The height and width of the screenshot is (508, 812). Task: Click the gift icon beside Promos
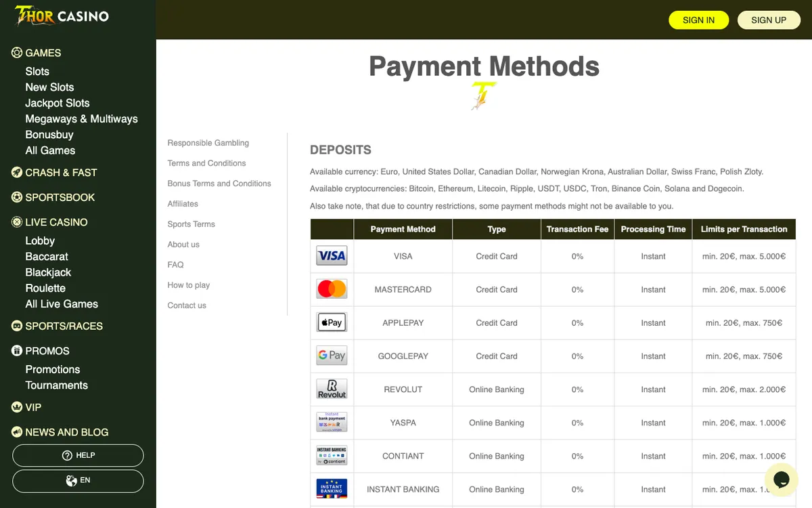click(x=17, y=351)
